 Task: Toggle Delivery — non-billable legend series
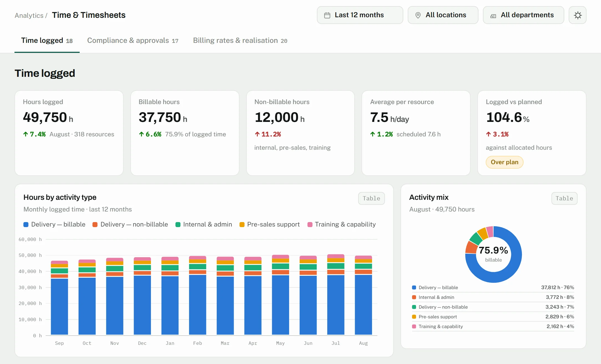(x=130, y=225)
